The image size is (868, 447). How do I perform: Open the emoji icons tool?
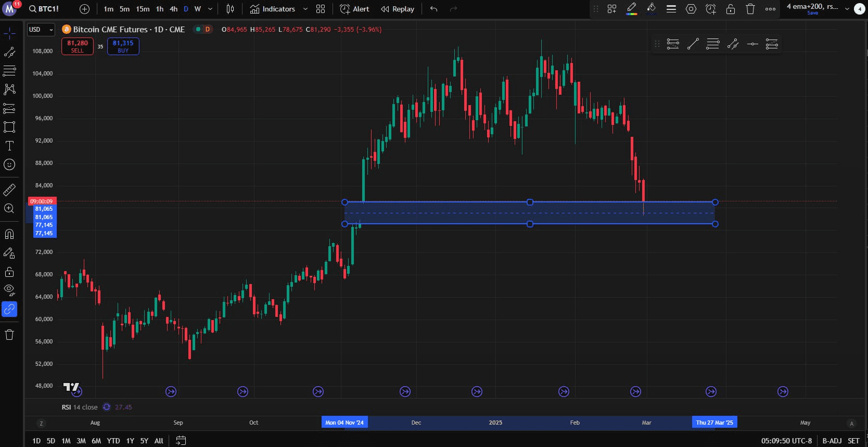point(9,164)
